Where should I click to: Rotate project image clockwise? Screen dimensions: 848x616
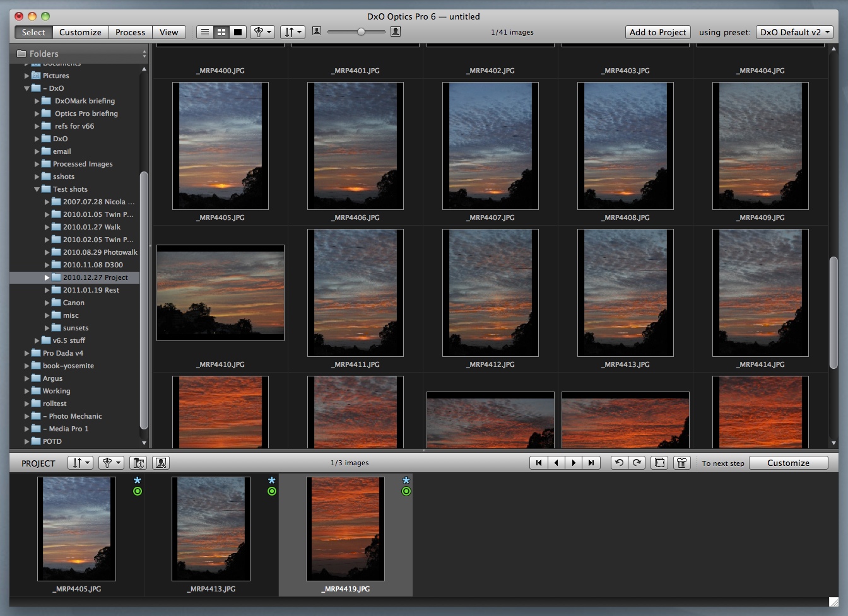pos(637,463)
